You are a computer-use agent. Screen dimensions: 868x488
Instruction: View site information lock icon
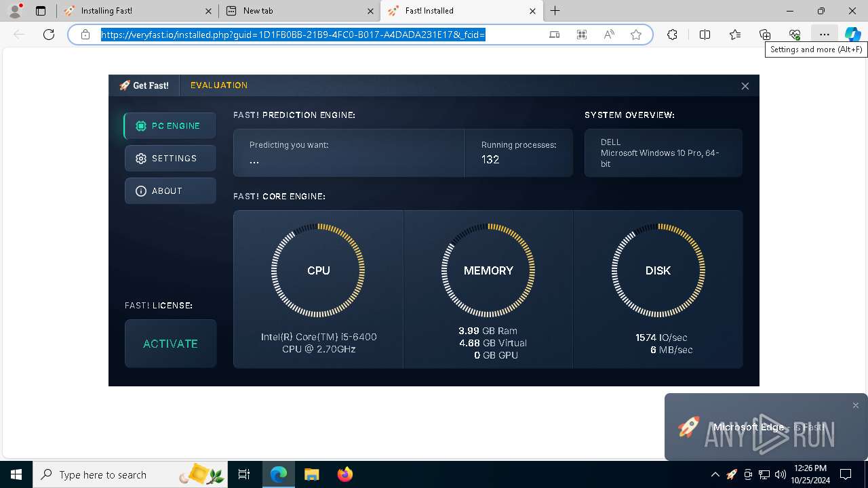tap(85, 35)
